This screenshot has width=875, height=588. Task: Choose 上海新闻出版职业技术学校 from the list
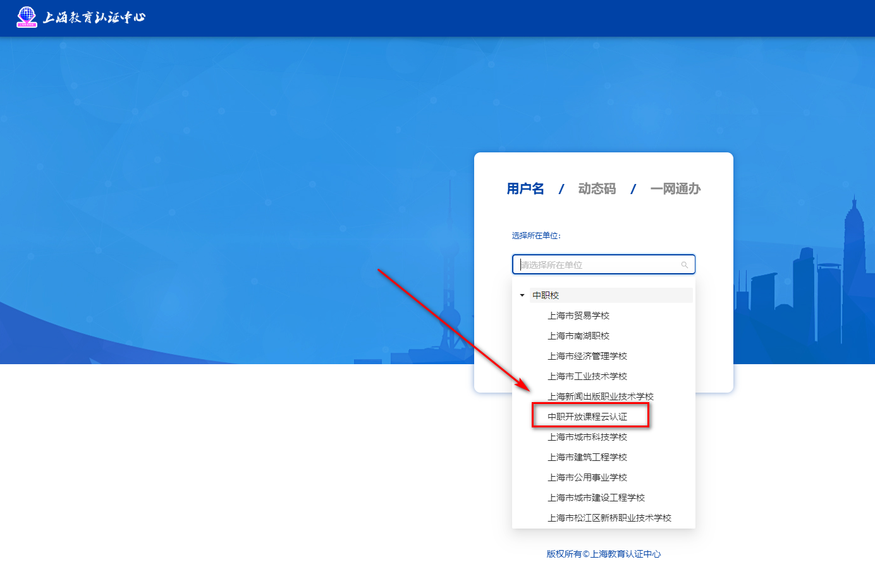[601, 396]
